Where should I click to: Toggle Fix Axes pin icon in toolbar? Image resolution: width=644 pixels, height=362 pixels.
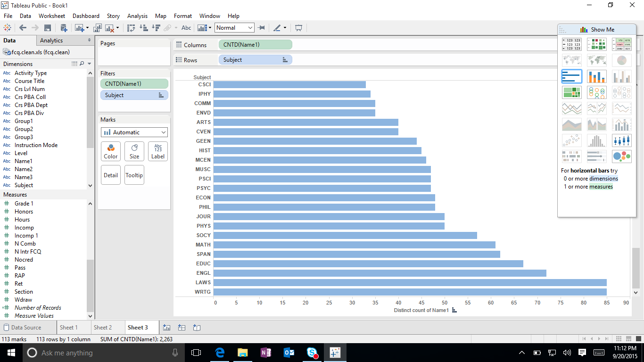(x=261, y=28)
